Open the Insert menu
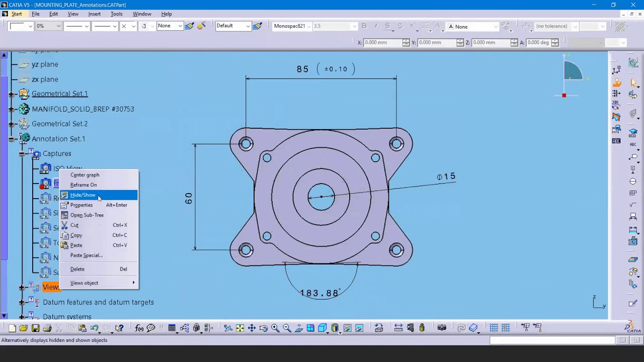This screenshot has width=644, height=362. pos(94,14)
